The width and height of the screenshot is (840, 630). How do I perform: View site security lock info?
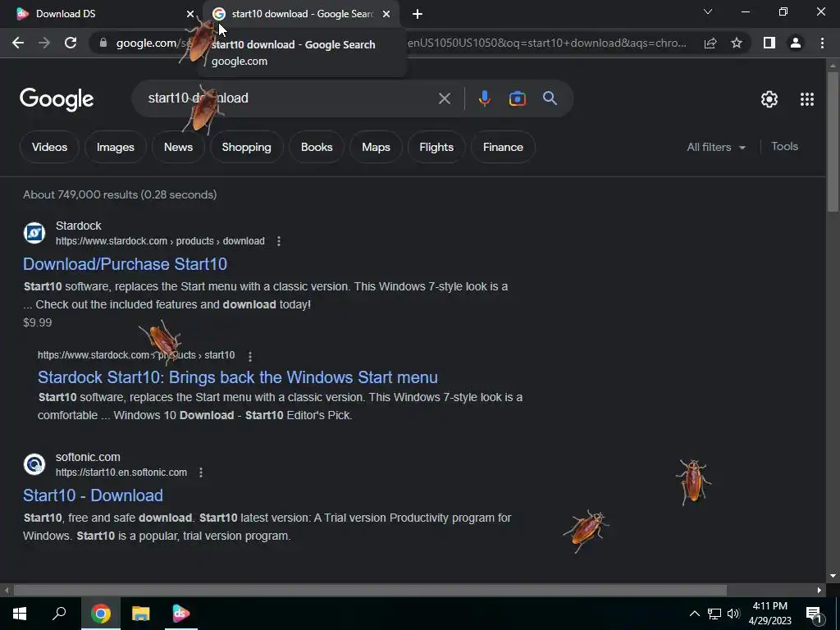103,43
